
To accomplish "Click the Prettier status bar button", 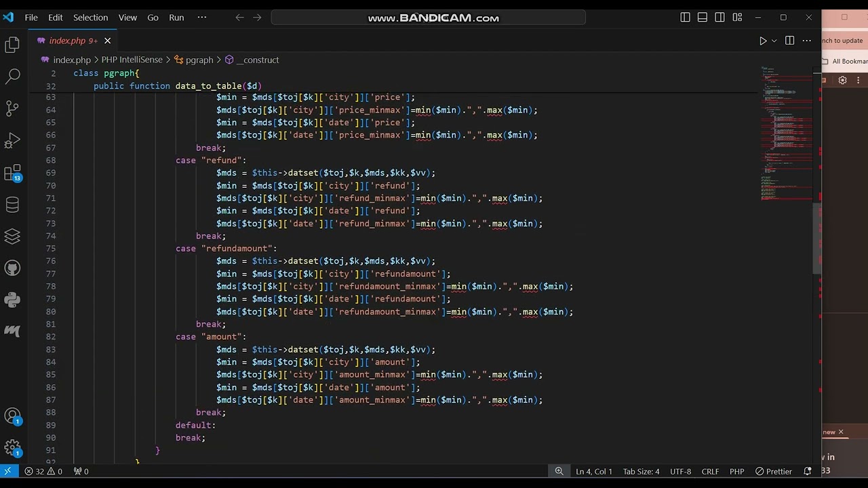I will [774, 471].
